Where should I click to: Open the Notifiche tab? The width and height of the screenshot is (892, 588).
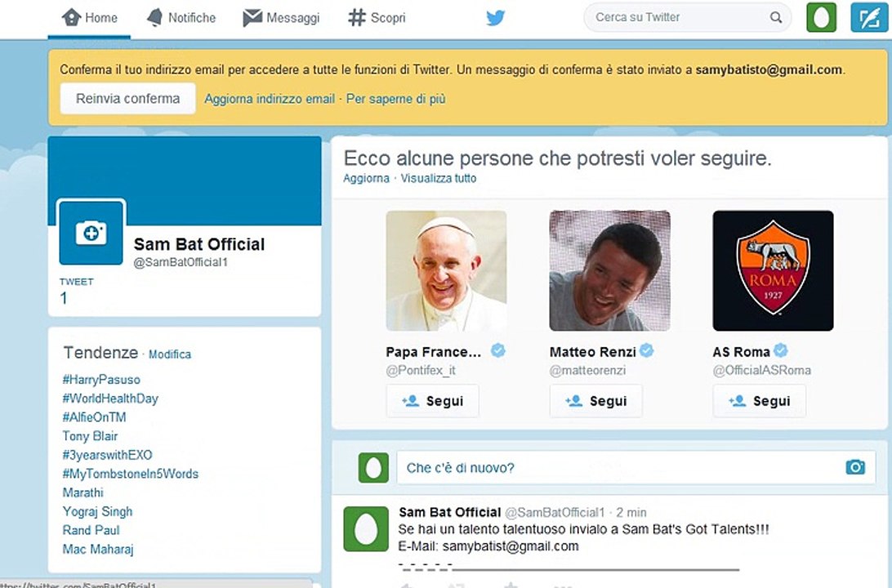(181, 18)
